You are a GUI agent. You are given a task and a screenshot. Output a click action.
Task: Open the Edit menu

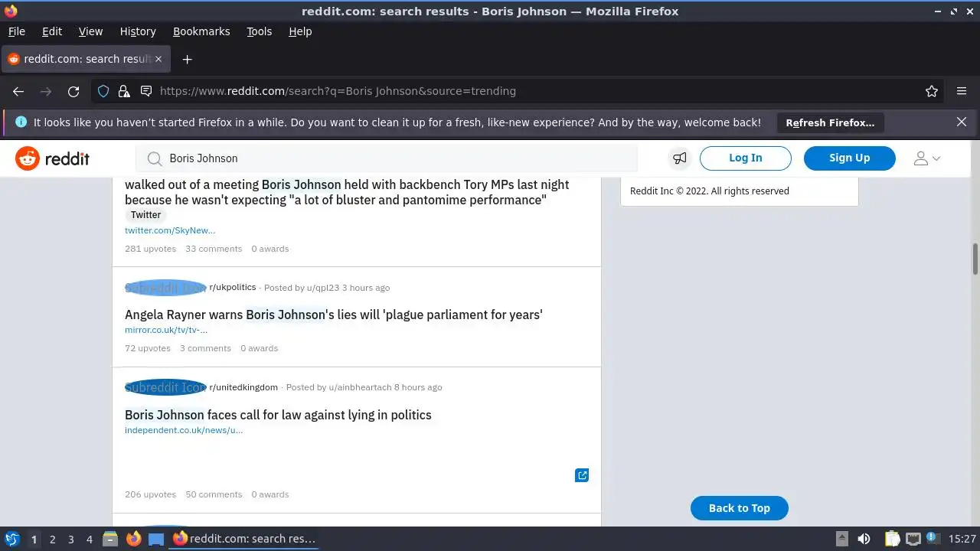click(52, 31)
